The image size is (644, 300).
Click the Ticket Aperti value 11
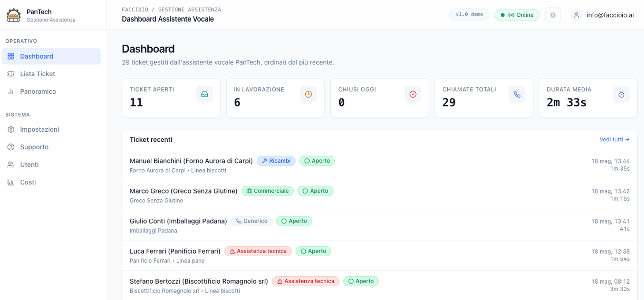point(136,103)
